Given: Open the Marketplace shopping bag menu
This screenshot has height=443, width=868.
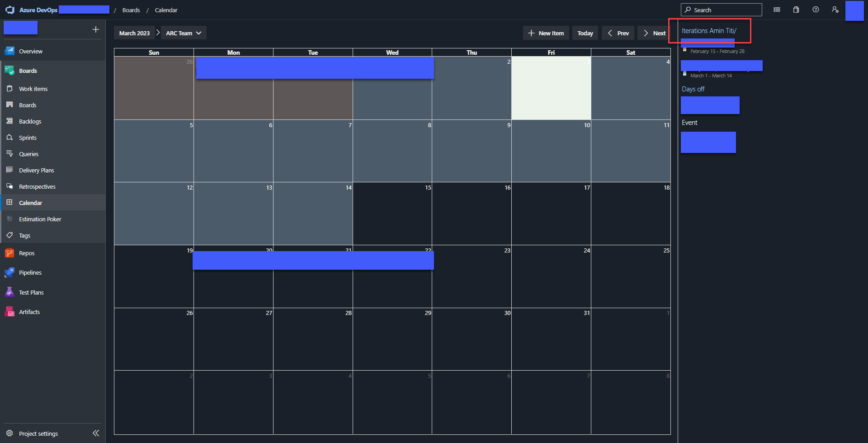Looking at the screenshot, I should pyautogui.click(x=796, y=10).
